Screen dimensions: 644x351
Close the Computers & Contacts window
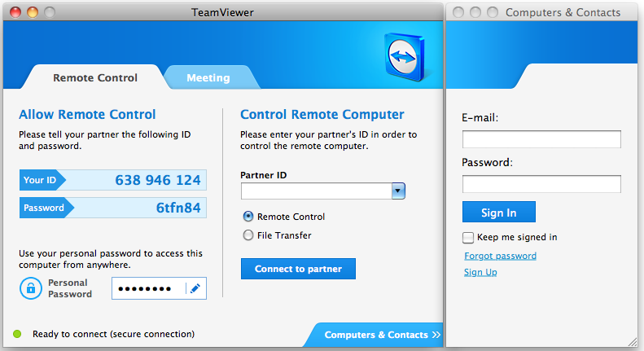click(458, 12)
